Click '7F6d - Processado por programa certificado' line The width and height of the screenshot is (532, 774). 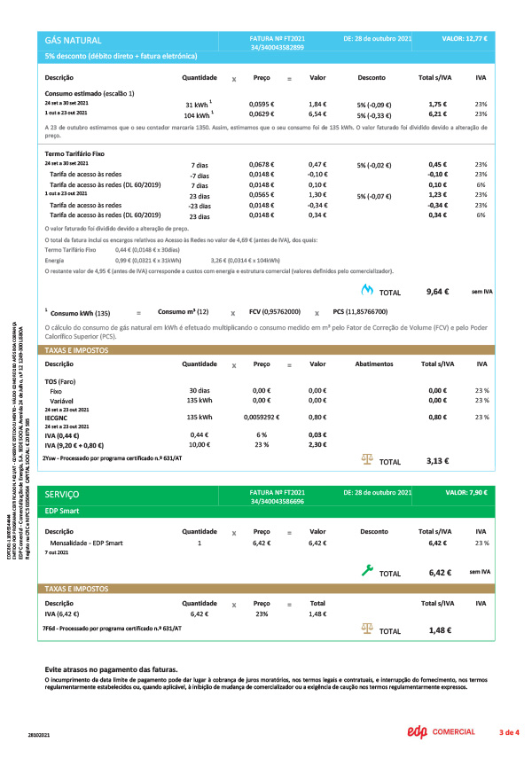click(x=112, y=629)
